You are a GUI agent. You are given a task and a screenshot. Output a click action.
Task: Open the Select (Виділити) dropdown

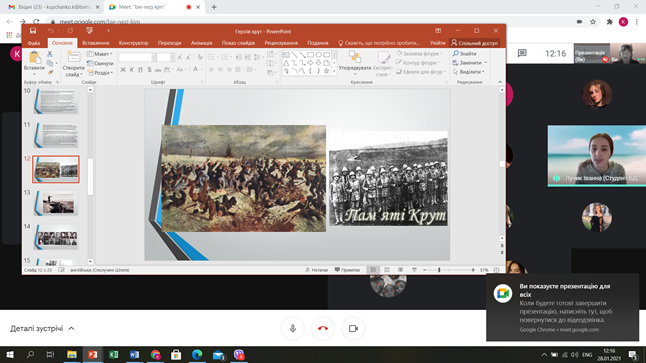point(469,72)
